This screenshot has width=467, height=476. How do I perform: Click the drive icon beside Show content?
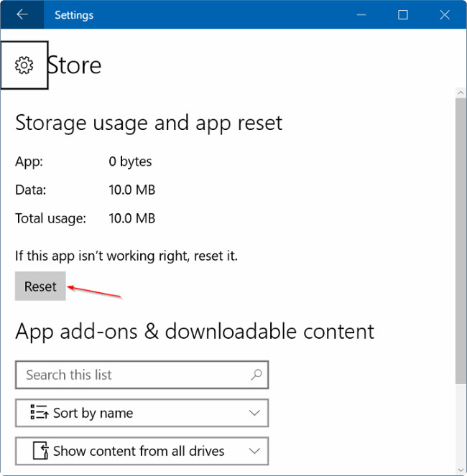point(41,450)
